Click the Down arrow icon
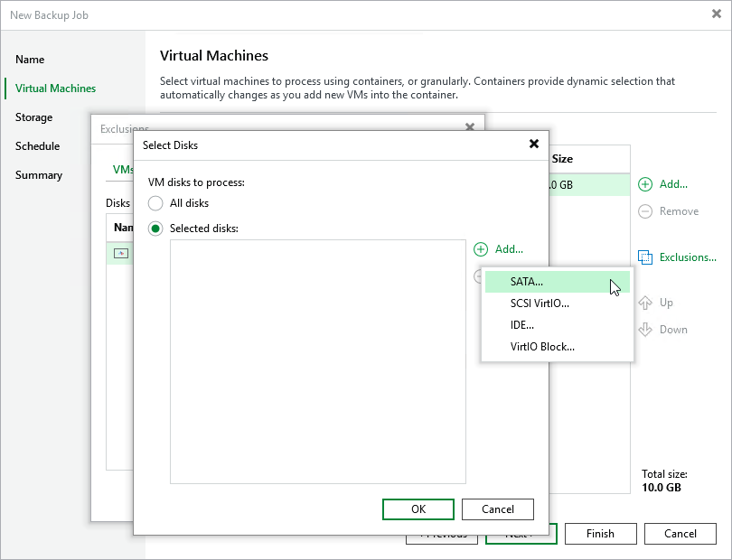The image size is (732, 560). 644,329
